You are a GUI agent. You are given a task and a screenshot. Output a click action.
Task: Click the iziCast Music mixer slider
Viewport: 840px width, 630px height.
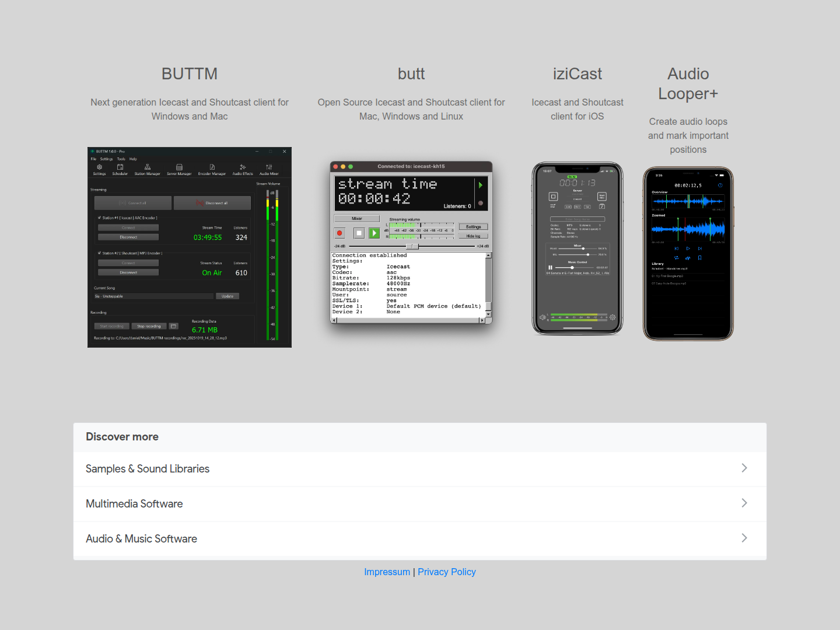577,249
